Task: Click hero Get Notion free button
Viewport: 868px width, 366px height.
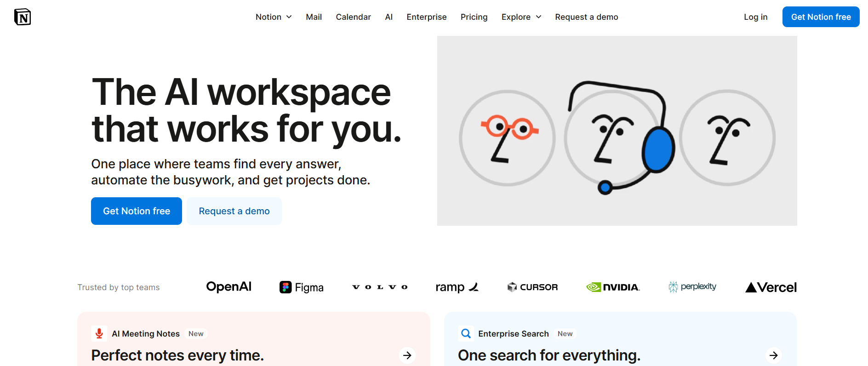Action: point(137,211)
